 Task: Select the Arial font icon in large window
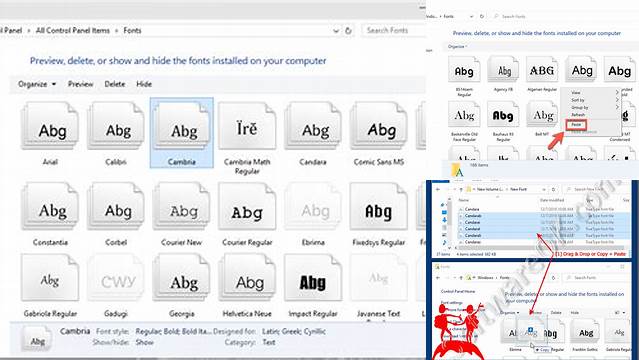(x=50, y=126)
